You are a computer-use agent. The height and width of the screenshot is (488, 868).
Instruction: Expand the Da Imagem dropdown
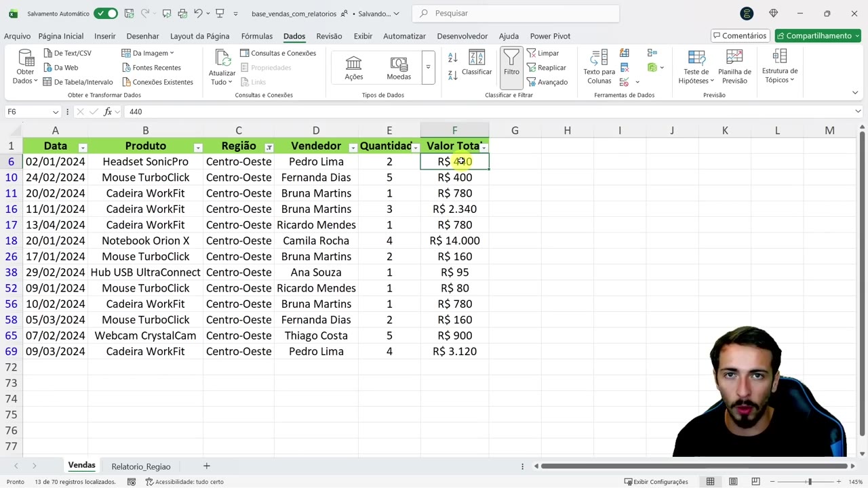coord(148,53)
